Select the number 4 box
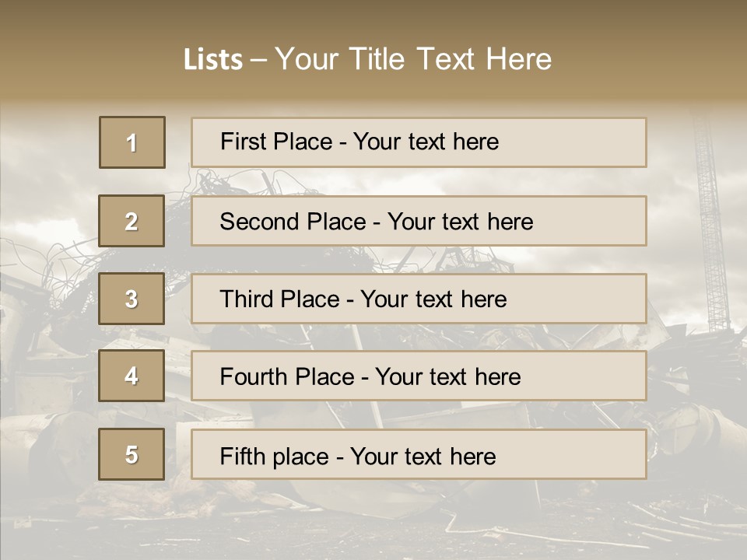 tap(132, 376)
